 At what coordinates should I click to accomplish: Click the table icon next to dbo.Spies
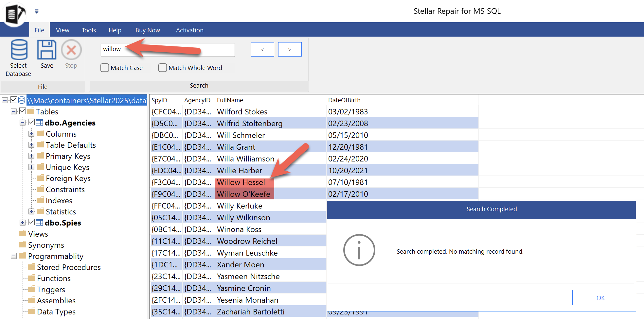click(x=39, y=223)
